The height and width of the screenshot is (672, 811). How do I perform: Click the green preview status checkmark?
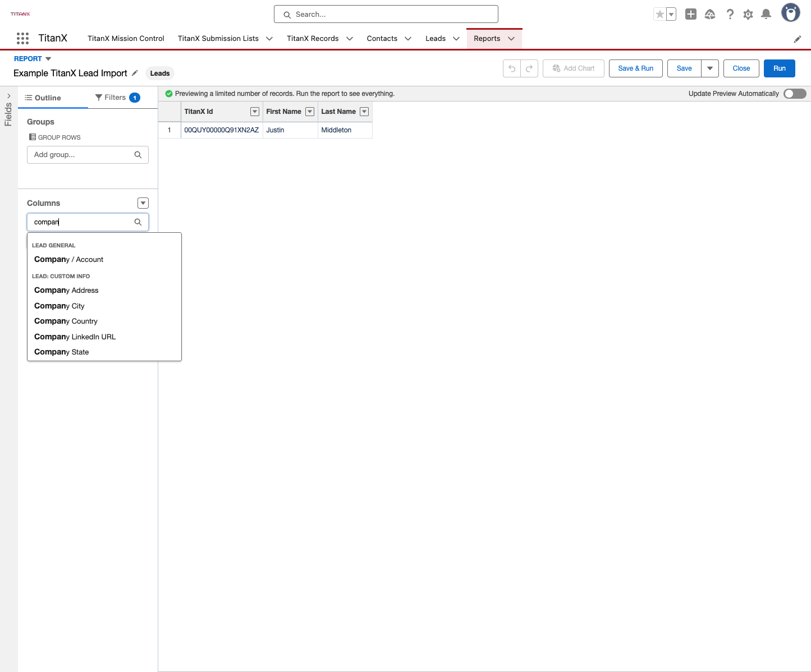pyautogui.click(x=169, y=94)
